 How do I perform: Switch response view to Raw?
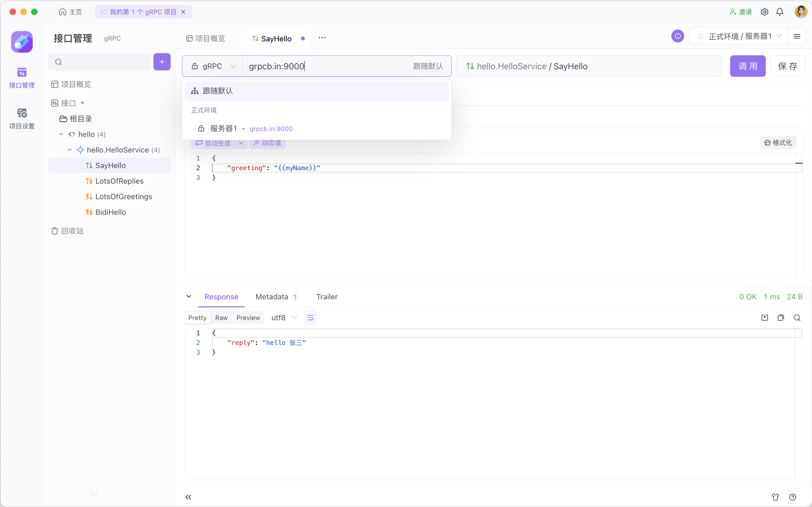click(221, 318)
